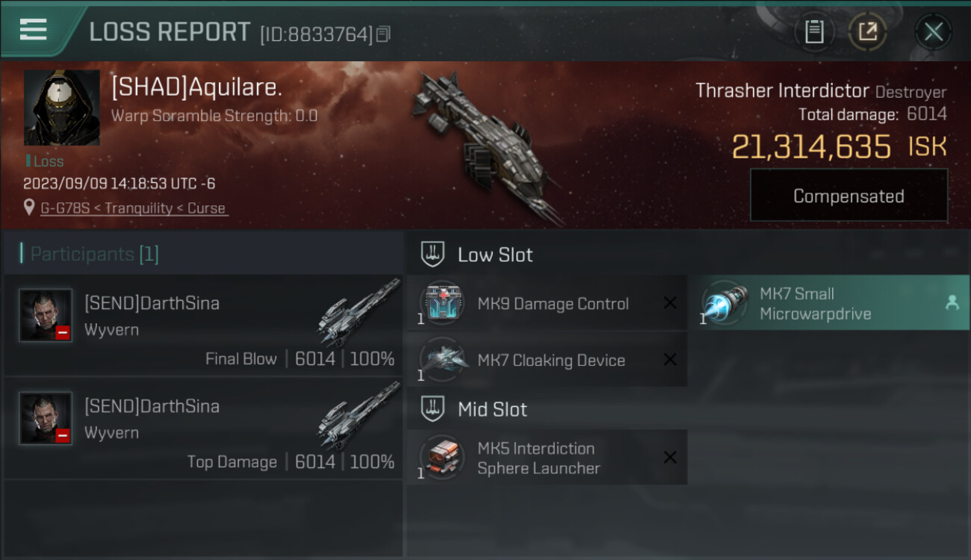Image resolution: width=971 pixels, height=560 pixels.
Task: Select the MK5 Interdiction Sphere Launcher icon
Action: pos(441,458)
